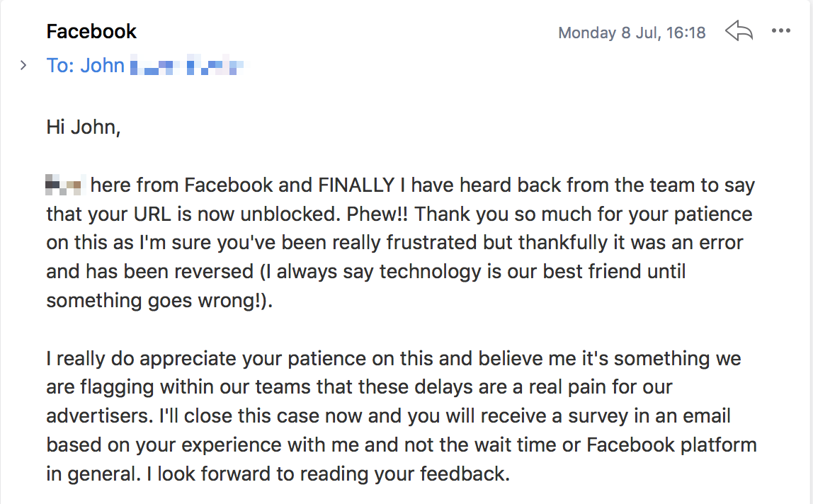Click the word FINALLY in the message

coord(356,185)
